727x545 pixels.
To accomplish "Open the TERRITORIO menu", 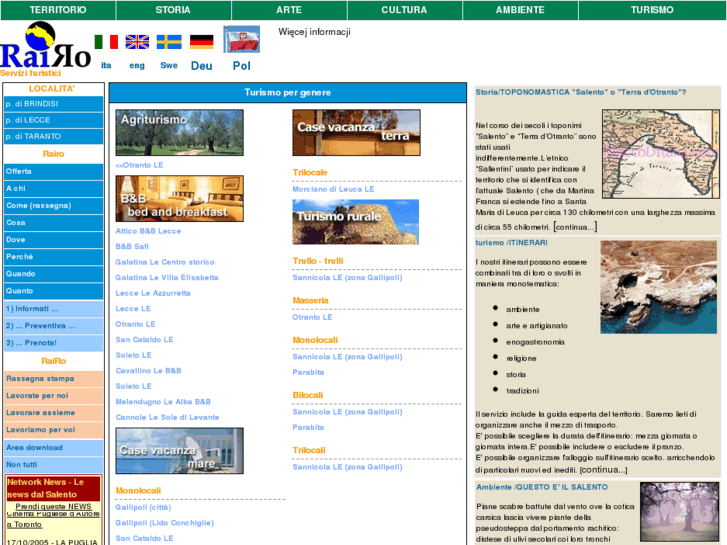I will pos(57,10).
